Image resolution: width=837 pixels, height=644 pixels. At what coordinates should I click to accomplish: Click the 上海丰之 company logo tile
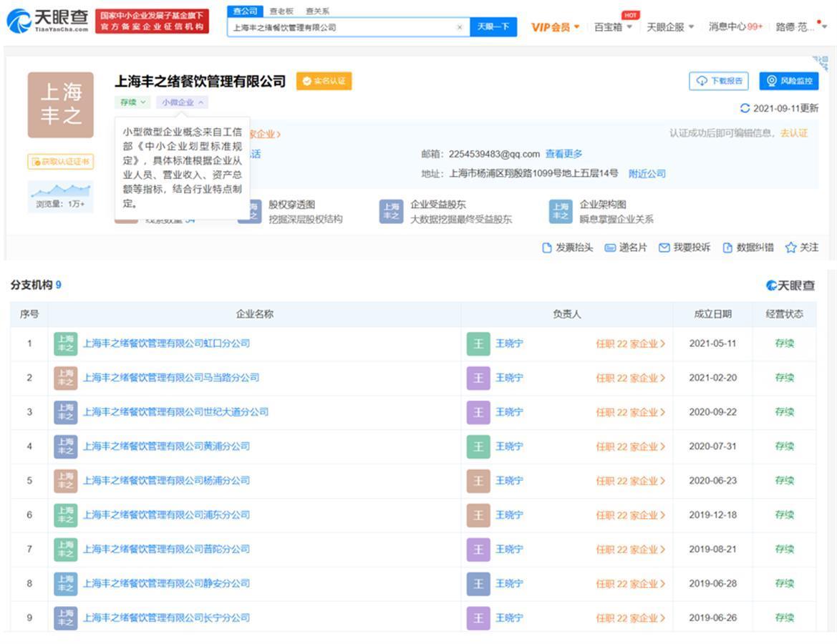pos(61,105)
